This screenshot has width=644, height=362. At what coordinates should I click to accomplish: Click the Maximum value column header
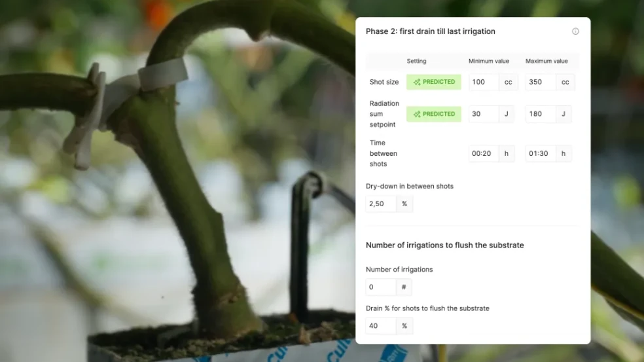546,61
